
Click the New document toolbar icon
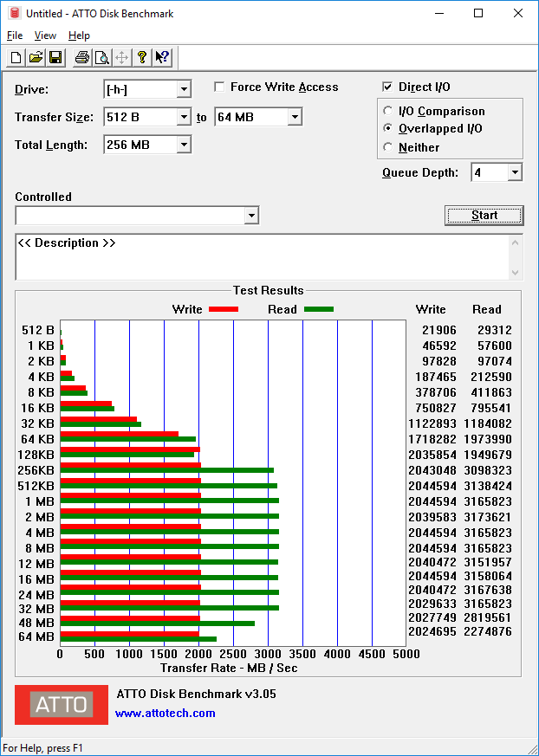coord(16,58)
